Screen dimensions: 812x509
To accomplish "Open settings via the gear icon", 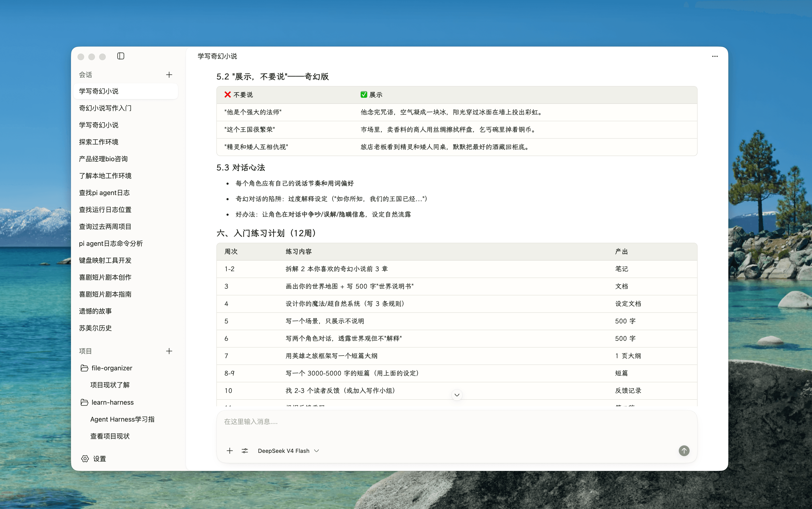I will coord(85,458).
